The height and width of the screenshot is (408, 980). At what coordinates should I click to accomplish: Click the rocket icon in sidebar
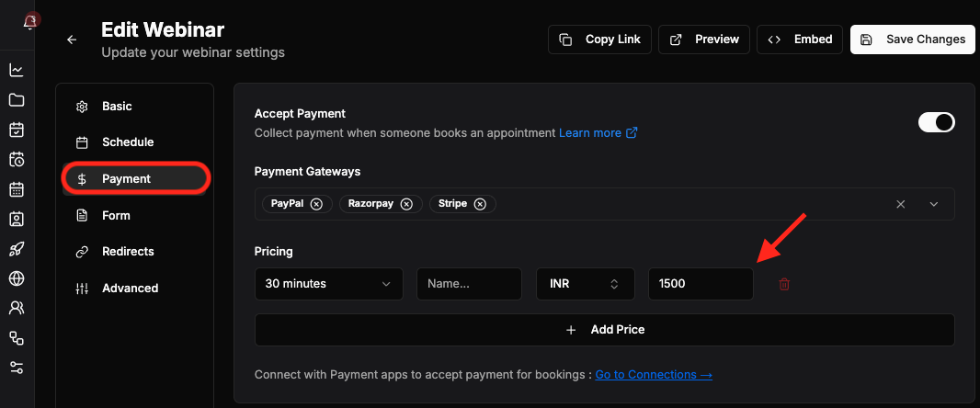point(17,249)
